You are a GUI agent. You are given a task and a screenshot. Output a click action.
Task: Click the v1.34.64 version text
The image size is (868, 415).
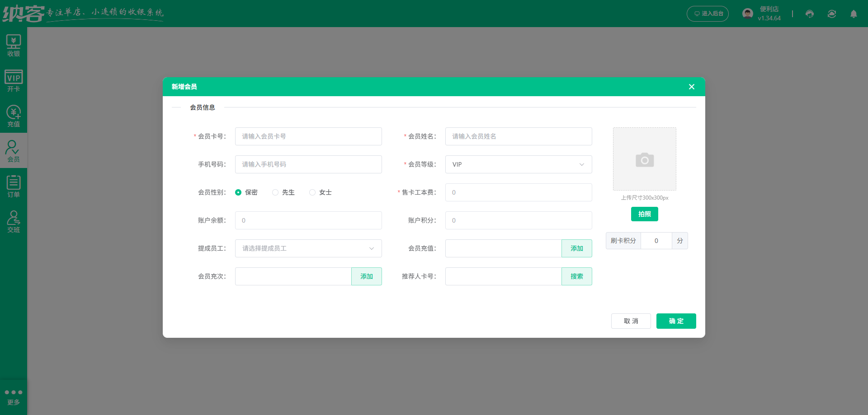point(769,19)
